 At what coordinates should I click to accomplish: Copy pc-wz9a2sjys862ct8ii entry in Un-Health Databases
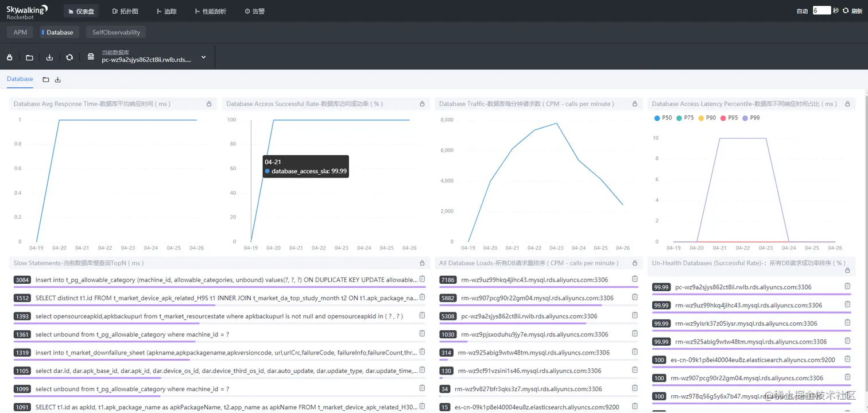coord(847,286)
